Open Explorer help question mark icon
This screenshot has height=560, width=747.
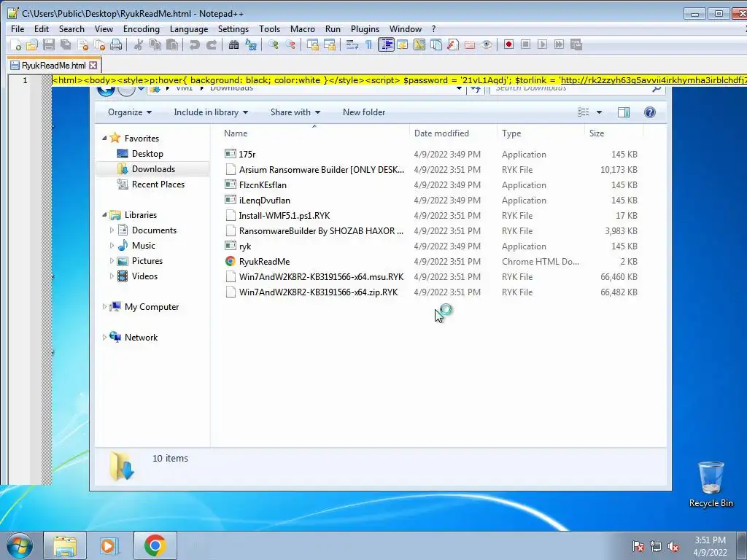tap(650, 112)
